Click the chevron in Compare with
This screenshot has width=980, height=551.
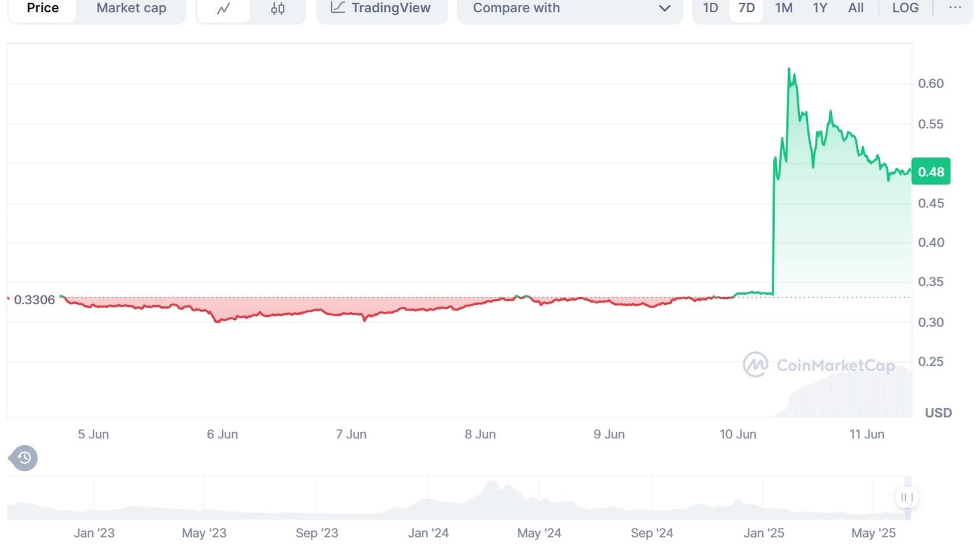(x=664, y=9)
